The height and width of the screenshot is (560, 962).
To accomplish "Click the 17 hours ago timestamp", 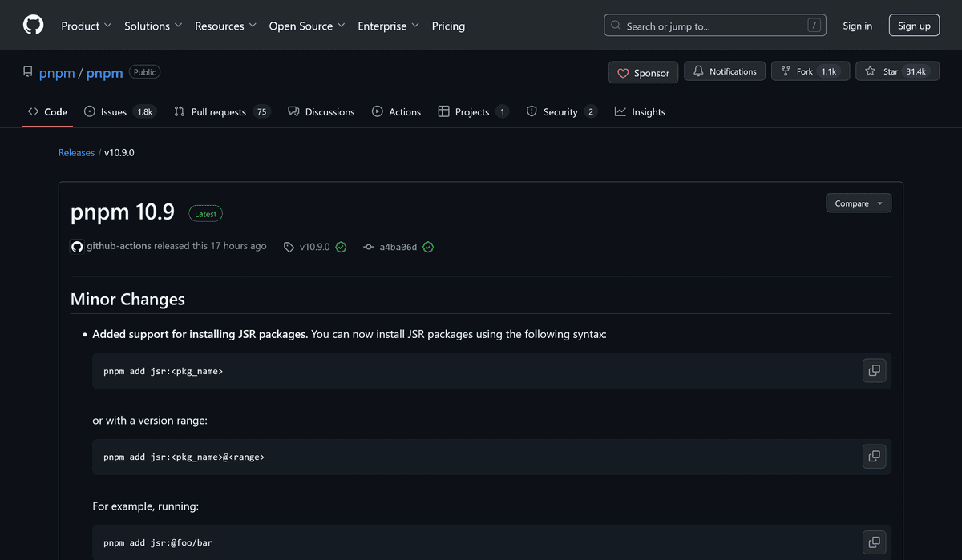I will [x=238, y=246].
